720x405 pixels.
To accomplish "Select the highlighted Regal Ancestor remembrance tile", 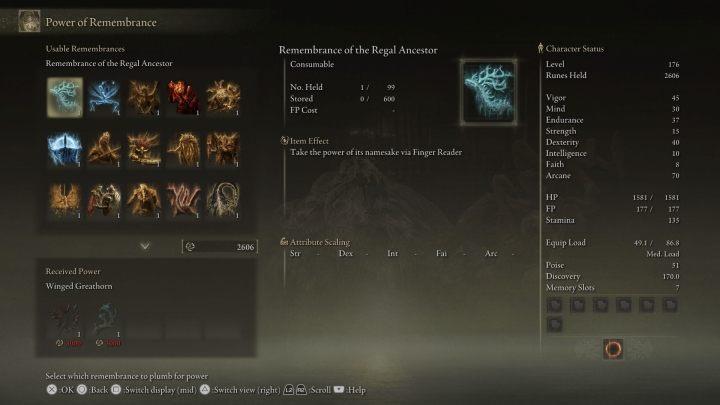I will (x=65, y=97).
